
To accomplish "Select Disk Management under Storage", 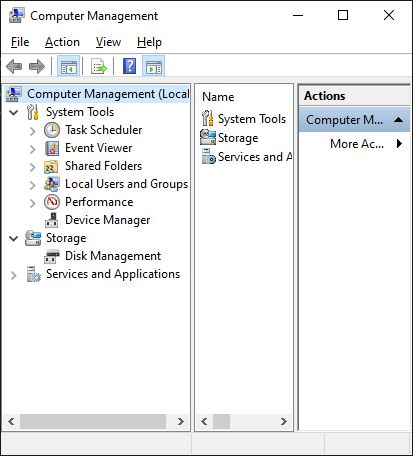I will (113, 256).
